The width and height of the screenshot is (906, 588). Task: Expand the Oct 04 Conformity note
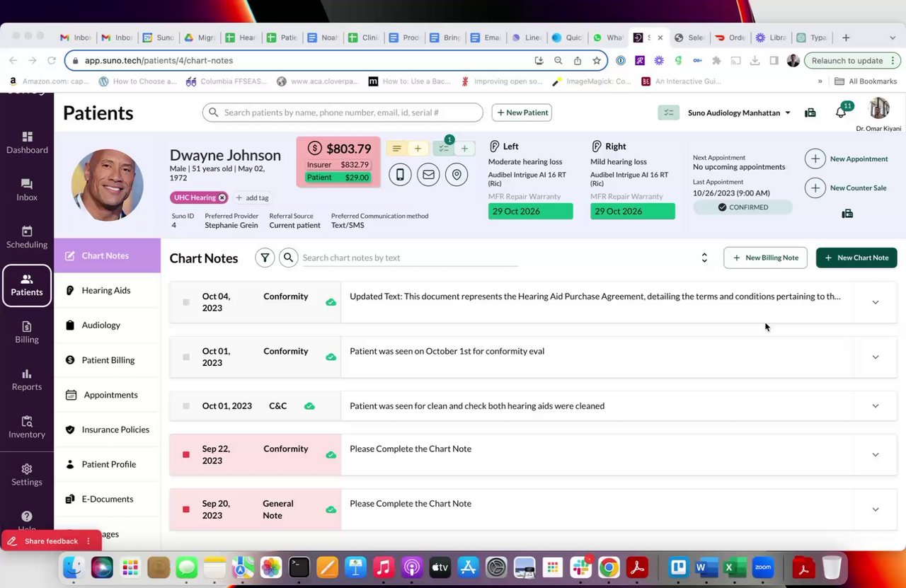876,302
